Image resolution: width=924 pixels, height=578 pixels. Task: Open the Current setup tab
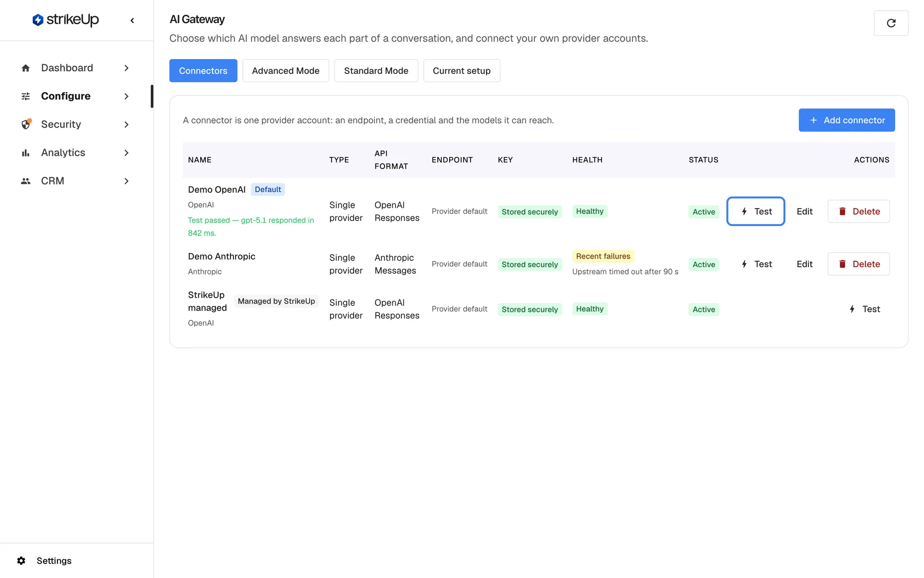[x=461, y=70]
